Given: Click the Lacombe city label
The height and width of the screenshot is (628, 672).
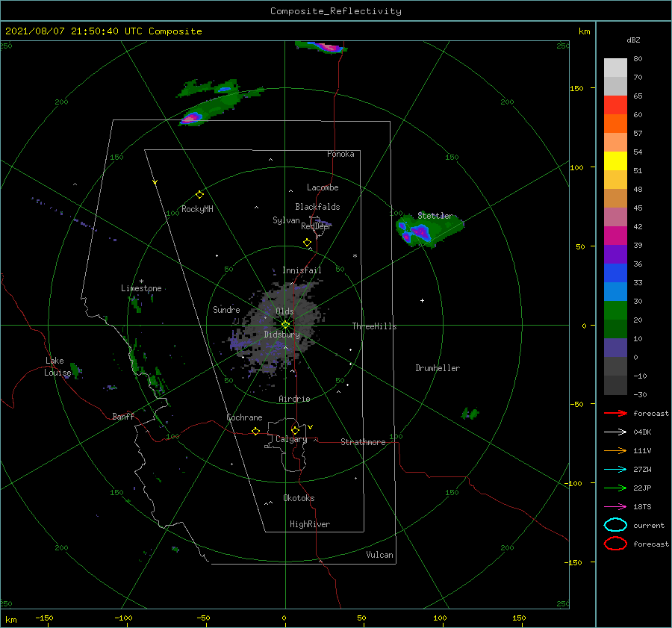Looking at the screenshot, I should [323, 187].
